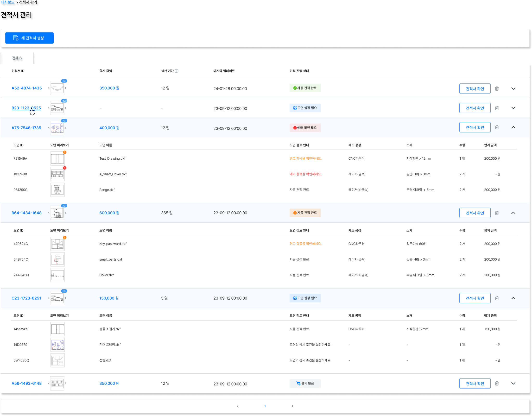Expand quote B23-1123-0525 row details

coord(513,108)
